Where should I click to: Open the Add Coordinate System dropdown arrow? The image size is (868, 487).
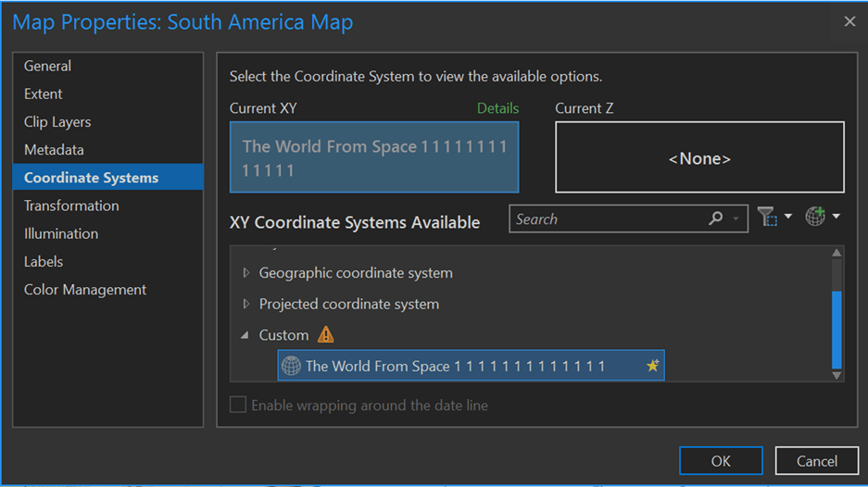point(837,218)
